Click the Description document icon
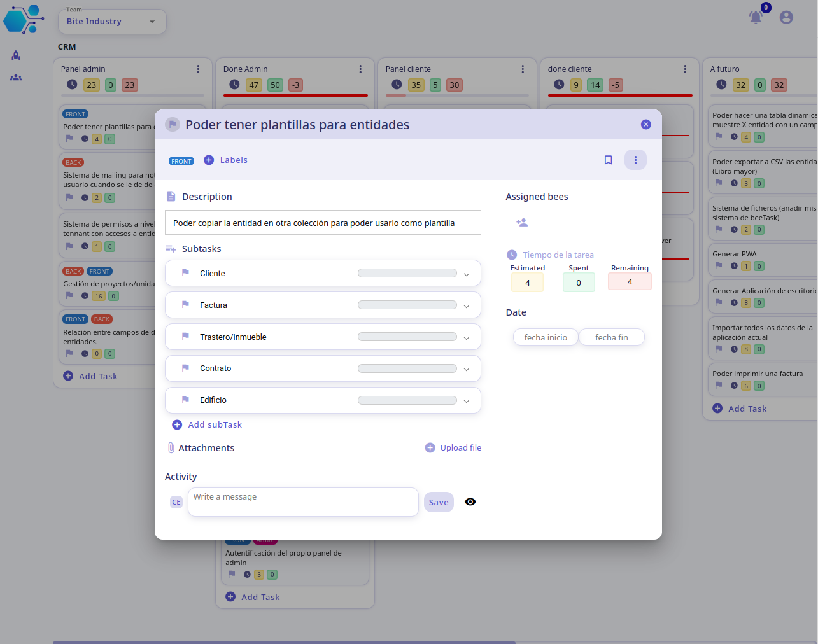The width and height of the screenshot is (818, 644). tap(171, 196)
